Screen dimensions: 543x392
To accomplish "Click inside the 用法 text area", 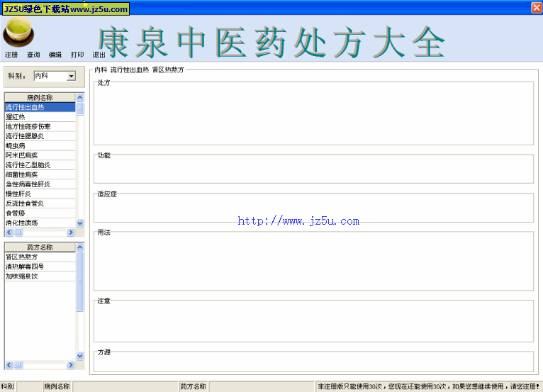I will point(313,262).
